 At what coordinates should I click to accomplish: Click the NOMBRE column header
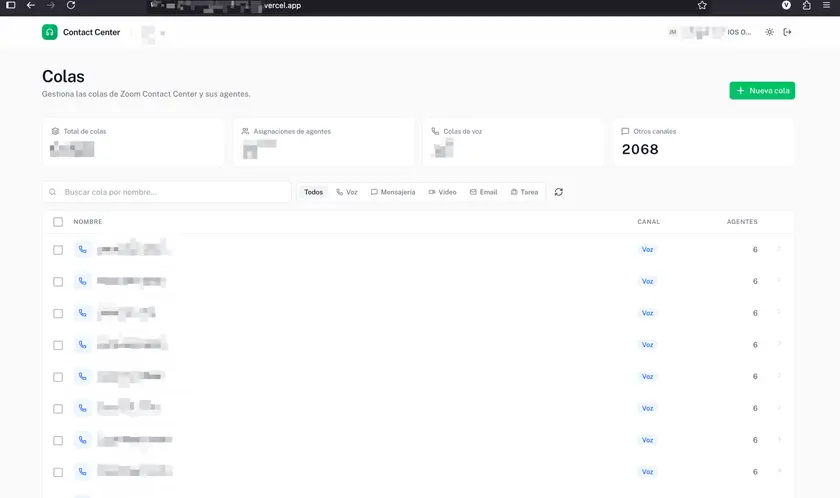pyautogui.click(x=88, y=222)
